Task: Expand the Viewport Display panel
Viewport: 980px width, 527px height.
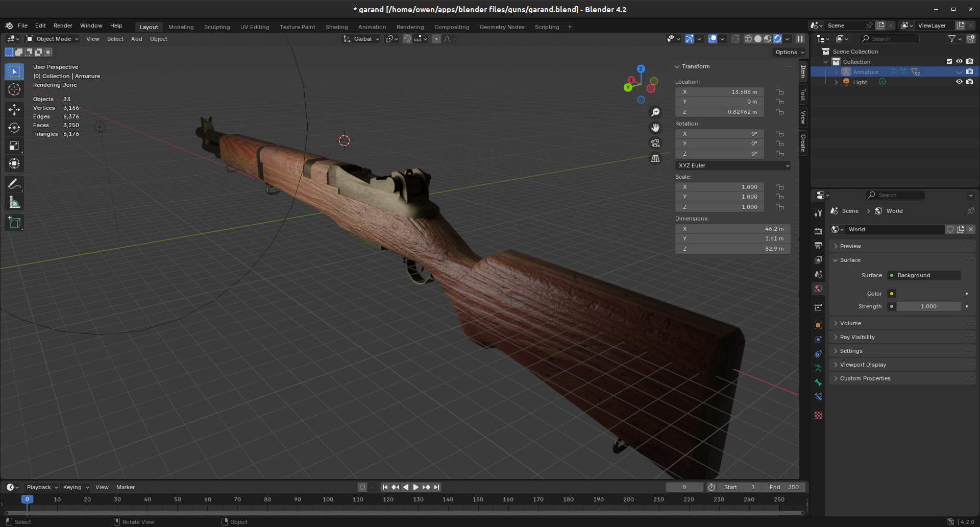Action: [x=902, y=365]
